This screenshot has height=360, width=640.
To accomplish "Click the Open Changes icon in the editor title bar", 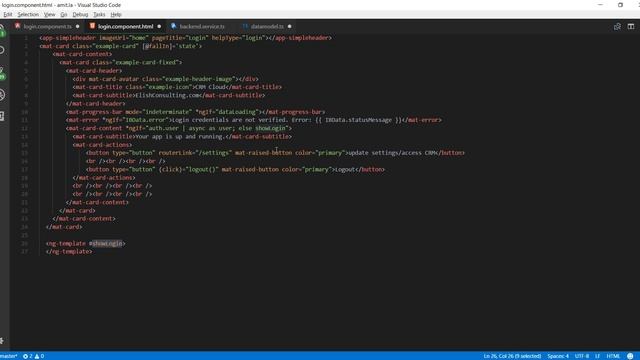I will pyautogui.click(x=617, y=27).
